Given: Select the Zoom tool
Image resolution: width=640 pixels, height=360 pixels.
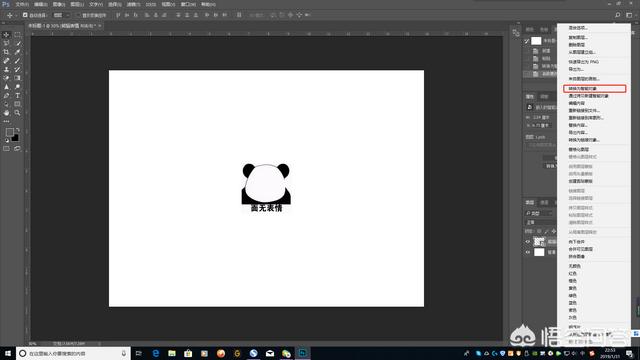Looking at the screenshot, I should tap(17, 113).
